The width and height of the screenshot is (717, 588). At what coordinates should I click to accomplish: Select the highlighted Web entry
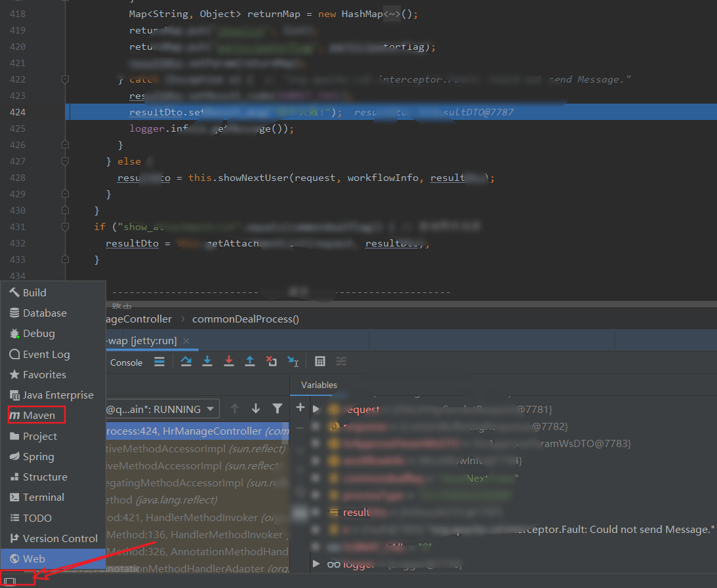[53, 559]
